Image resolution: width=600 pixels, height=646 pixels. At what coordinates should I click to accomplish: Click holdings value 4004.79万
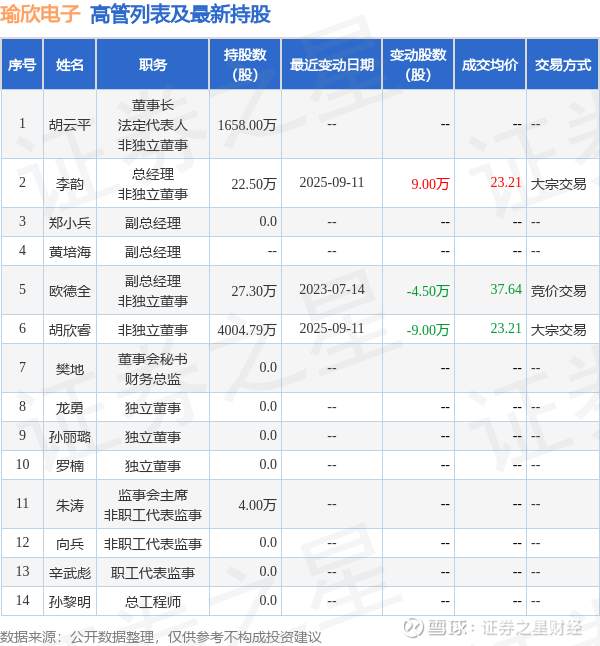pyautogui.click(x=247, y=330)
